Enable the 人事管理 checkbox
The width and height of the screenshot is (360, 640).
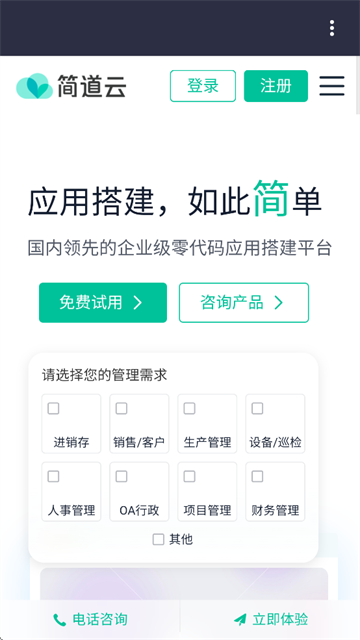[x=53, y=476]
